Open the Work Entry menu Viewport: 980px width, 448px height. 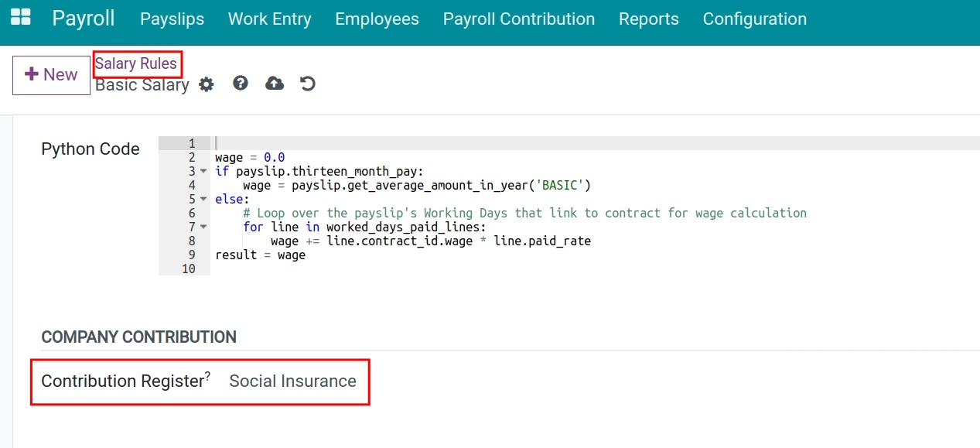[270, 19]
